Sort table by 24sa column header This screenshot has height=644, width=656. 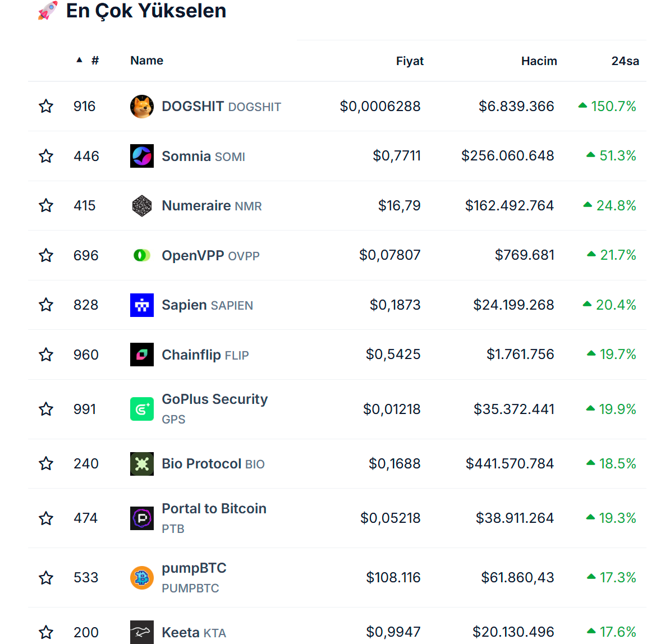[x=625, y=61]
